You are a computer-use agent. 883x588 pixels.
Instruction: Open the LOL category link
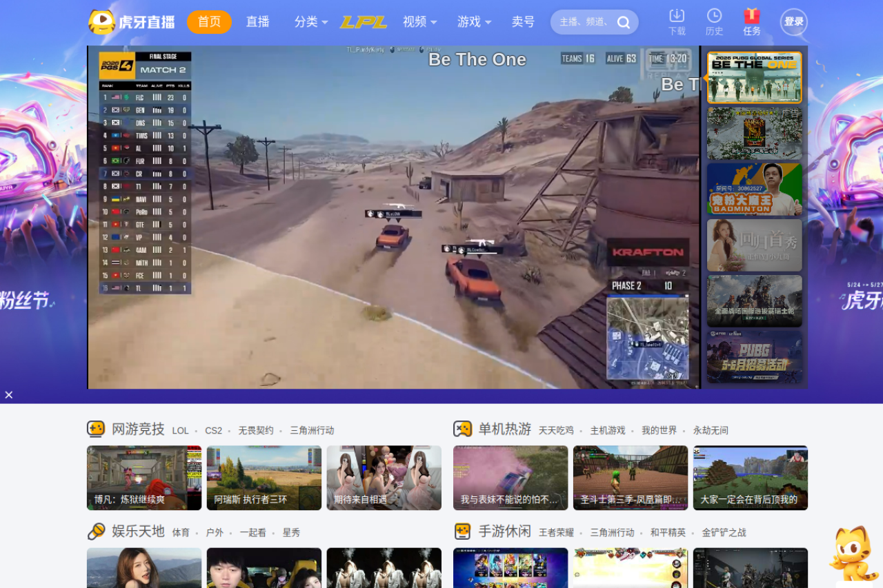pyautogui.click(x=181, y=431)
